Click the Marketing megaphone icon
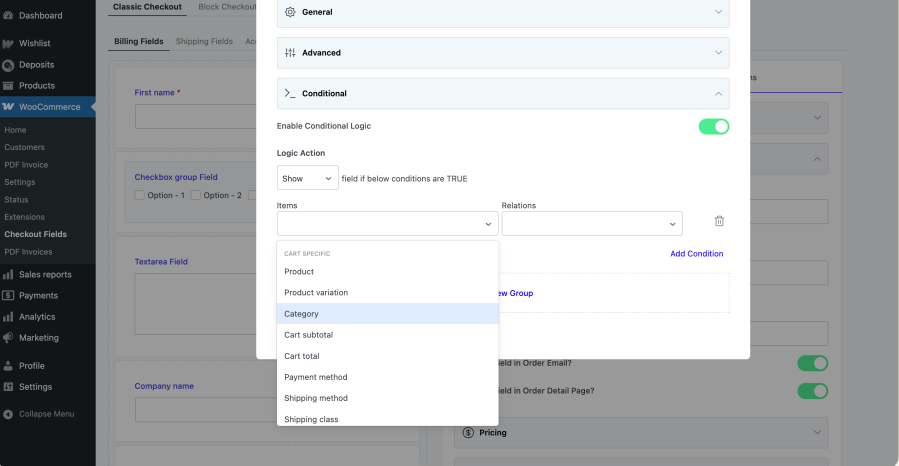 pos(8,338)
